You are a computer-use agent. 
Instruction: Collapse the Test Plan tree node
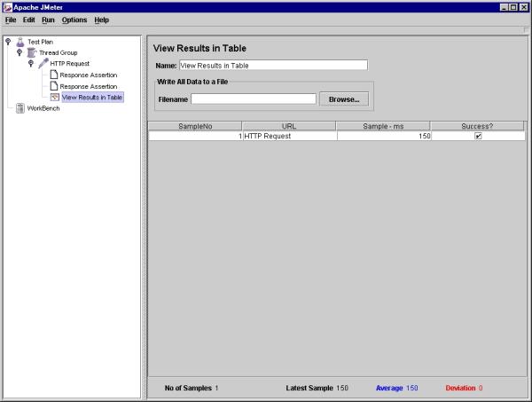coord(8,42)
